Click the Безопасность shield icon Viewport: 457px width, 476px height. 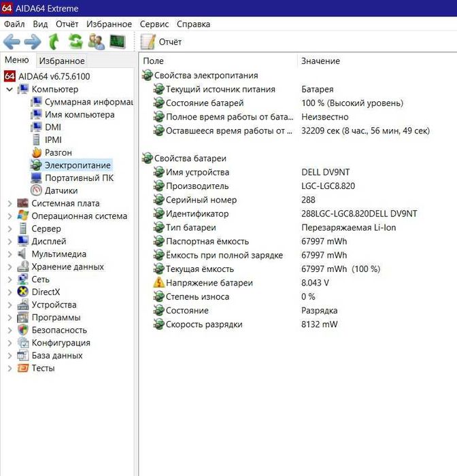(23, 330)
